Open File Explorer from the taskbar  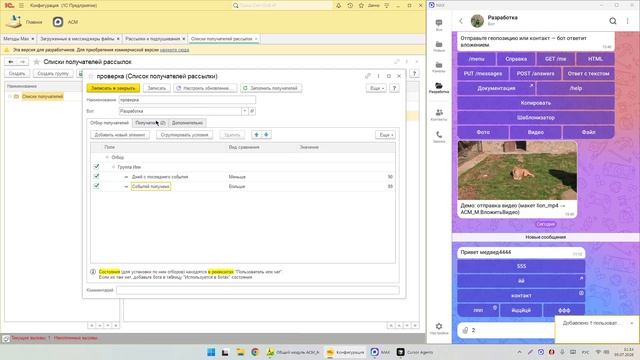(x=240, y=352)
